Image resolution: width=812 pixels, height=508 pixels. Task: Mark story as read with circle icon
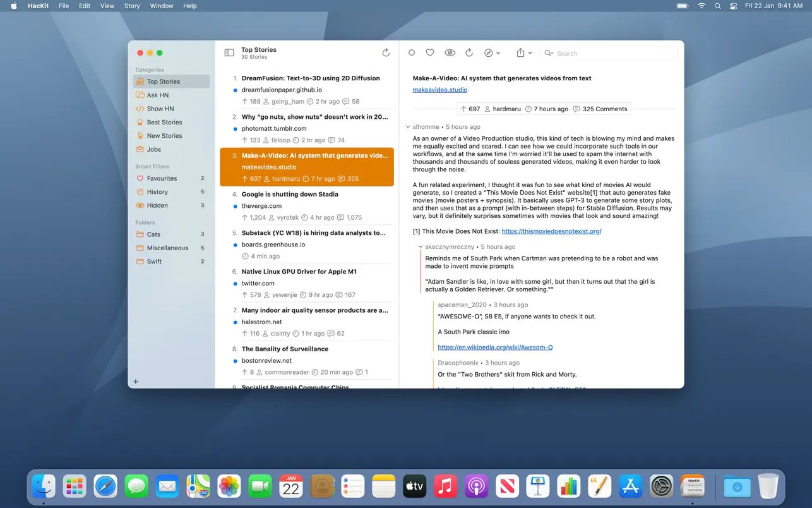click(412, 52)
